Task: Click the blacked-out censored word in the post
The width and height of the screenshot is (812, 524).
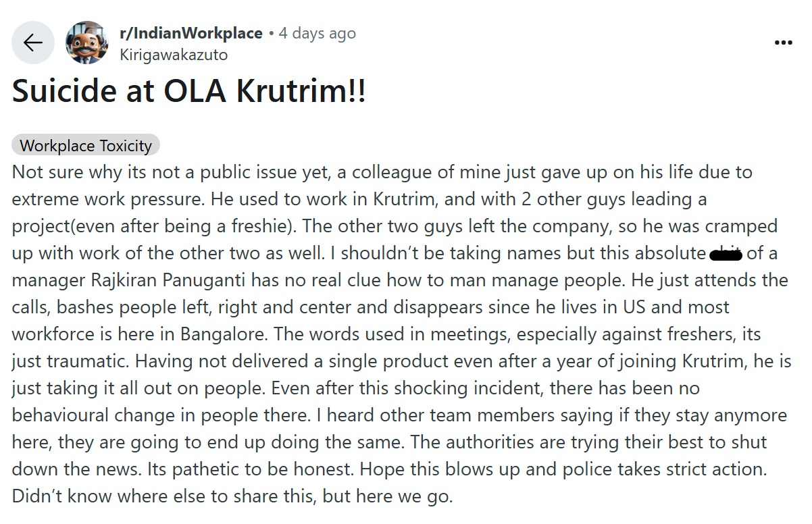Action: pos(726,254)
